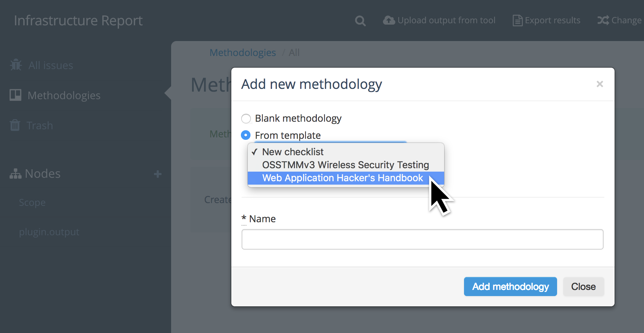This screenshot has width=644, height=333.
Task: Choose OSSTMMv3 Wireless Security Testing template
Action: coord(346,165)
